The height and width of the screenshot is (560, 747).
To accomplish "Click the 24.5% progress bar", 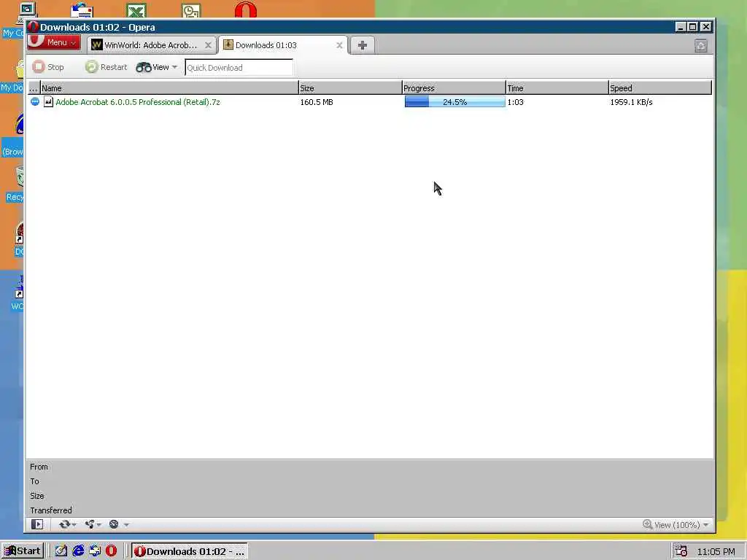I will tap(454, 101).
